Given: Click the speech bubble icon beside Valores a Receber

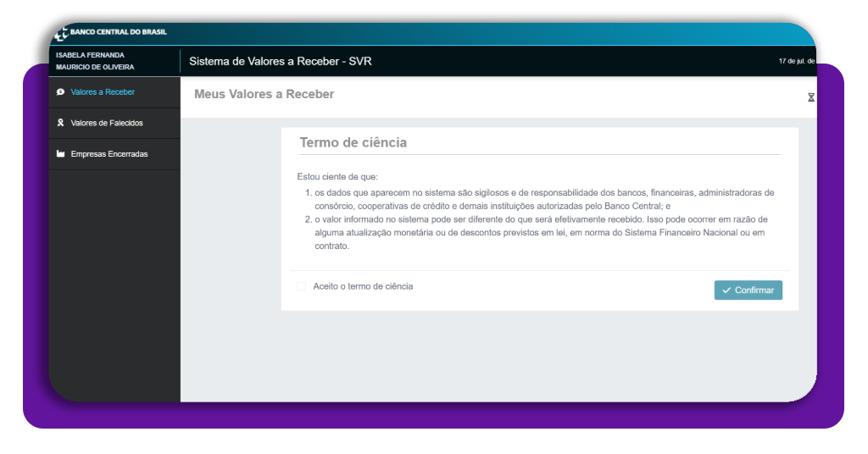Looking at the screenshot, I should 60,92.
